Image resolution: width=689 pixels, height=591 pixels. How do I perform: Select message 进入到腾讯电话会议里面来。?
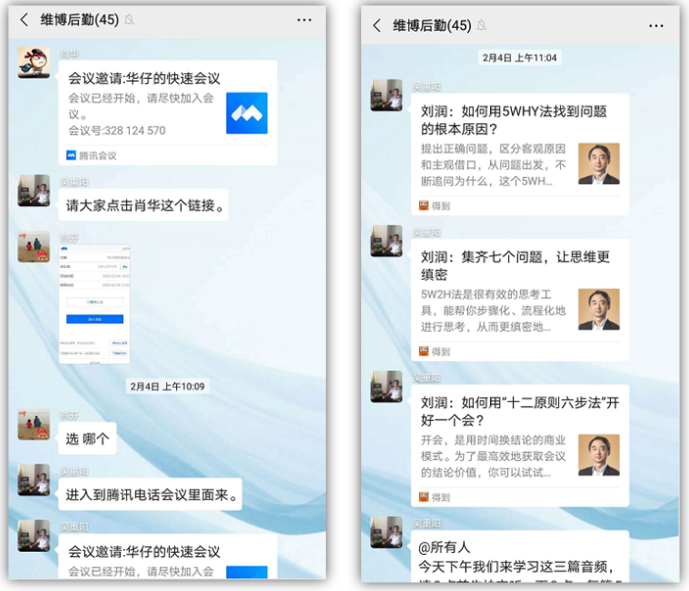pyautogui.click(x=150, y=494)
